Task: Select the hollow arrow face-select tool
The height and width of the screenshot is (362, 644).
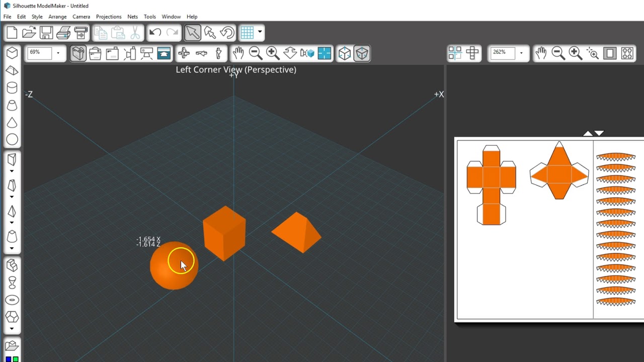Action: point(210,33)
